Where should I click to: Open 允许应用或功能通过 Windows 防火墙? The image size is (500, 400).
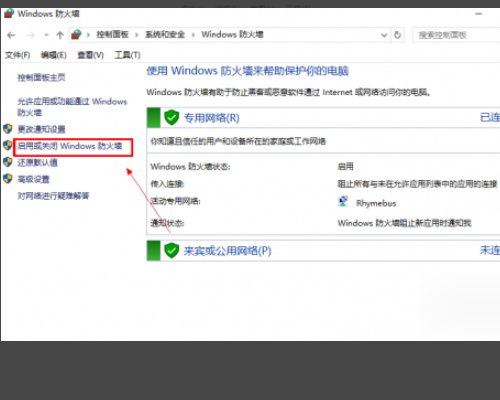pos(72,107)
